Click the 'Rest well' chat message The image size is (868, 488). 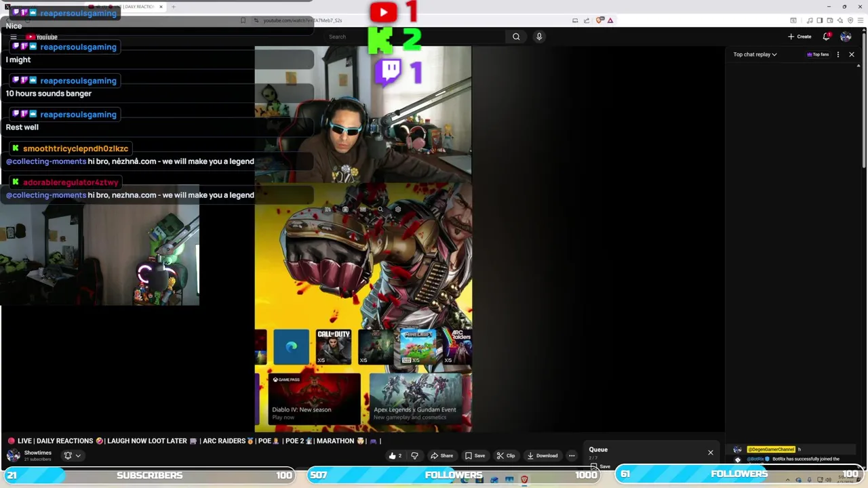[x=22, y=127]
